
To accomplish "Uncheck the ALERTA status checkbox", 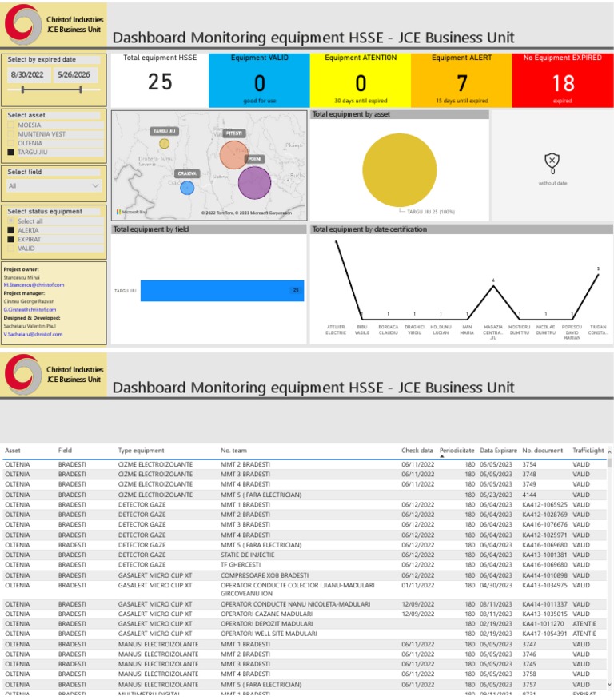I will click(x=10, y=230).
